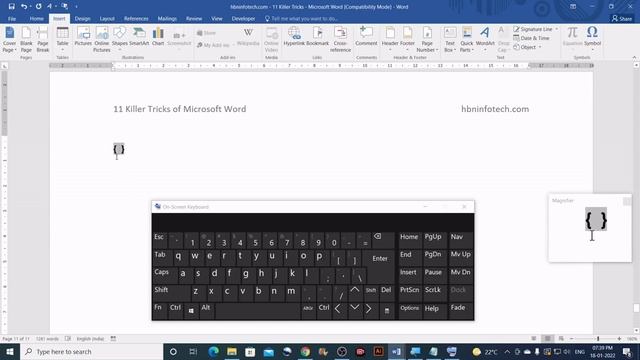Screen dimensions: 640x360
Task: Open Online Pictures search
Action: [x=102, y=40]
